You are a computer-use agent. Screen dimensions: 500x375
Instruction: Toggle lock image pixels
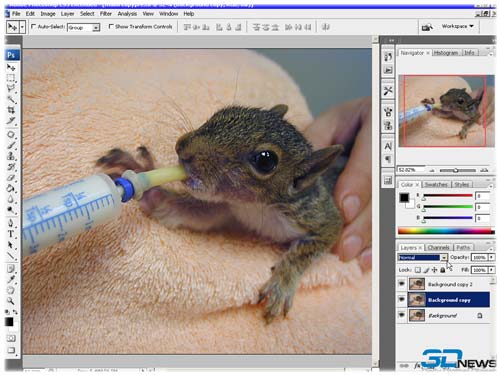(426, 270)
